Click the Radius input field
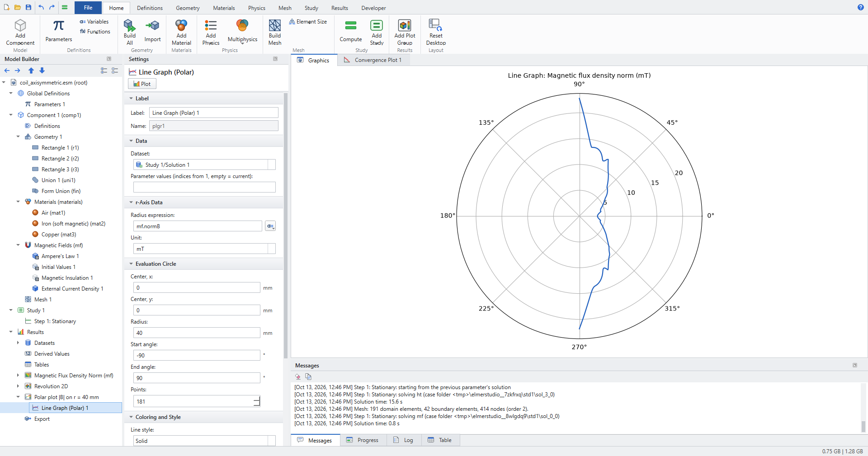 pyautogui.click(x=197, y=333)
